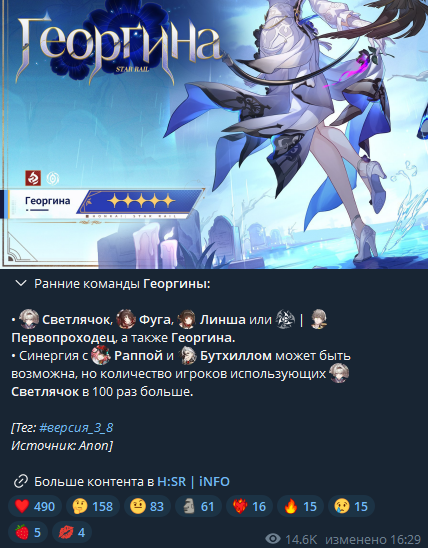This screenshot has height=548, width=428.
Task: Open the #версия_3_8 hashtag
Action: [76, 428]
